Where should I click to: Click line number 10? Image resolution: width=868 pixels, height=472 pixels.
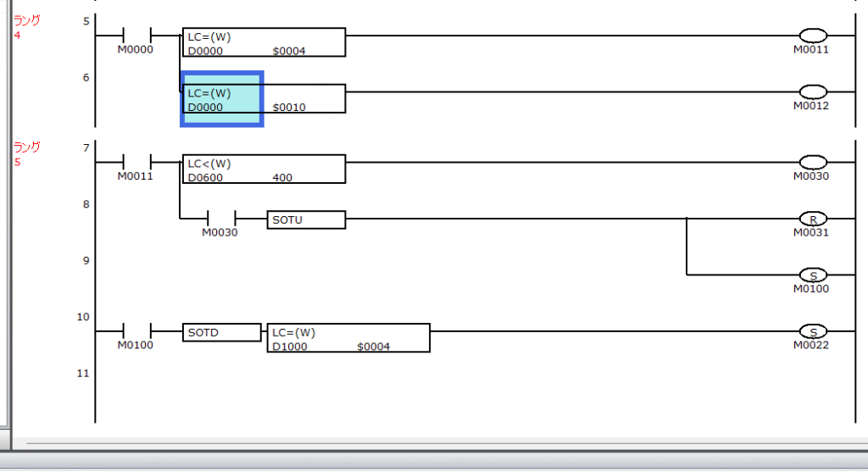83,317
